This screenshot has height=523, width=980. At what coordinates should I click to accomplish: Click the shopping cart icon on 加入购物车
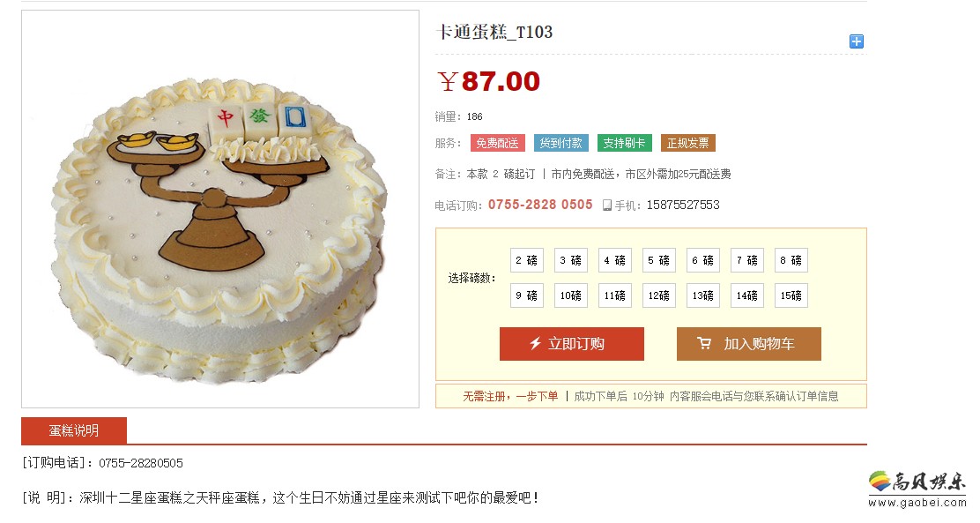(x=704, y=343)
